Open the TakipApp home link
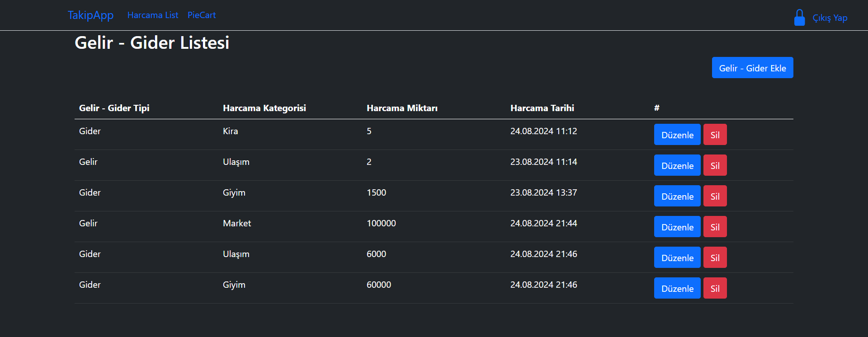This screenshot has width=868, height=337. coord(90,15)
